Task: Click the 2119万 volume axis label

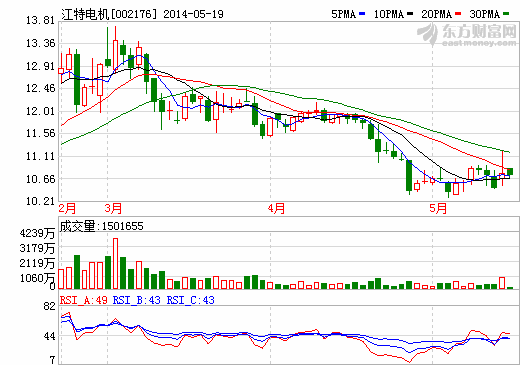Action: (37, 263)
